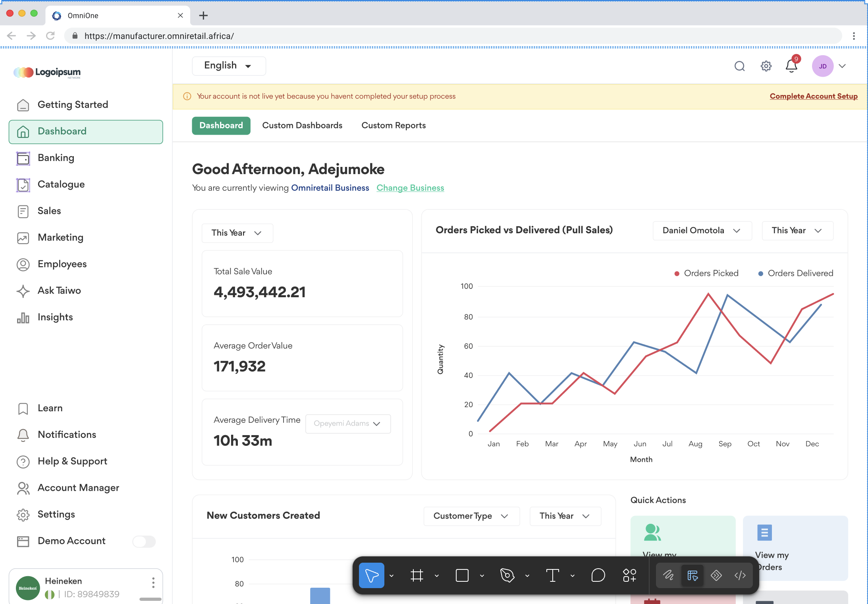Click the code brackets icon in the toolbar
The height and width of the screenshot is (604, 868).
click(740, 575)
